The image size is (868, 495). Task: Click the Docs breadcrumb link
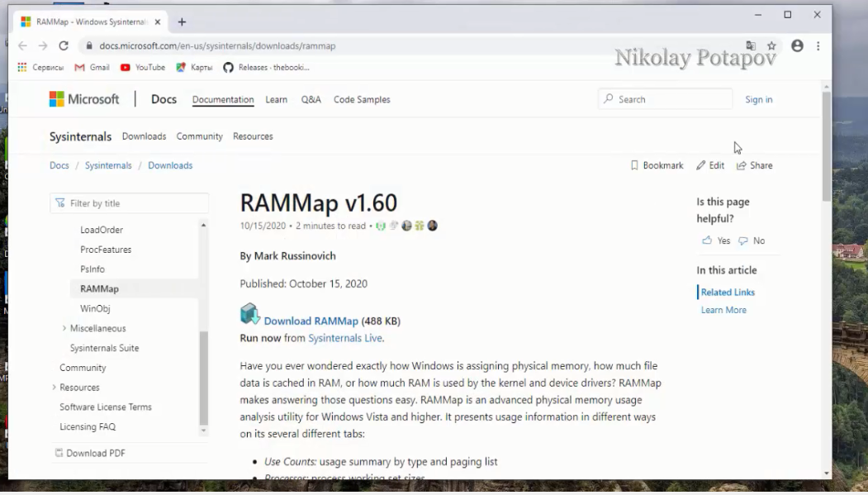[x=59, y=165]
